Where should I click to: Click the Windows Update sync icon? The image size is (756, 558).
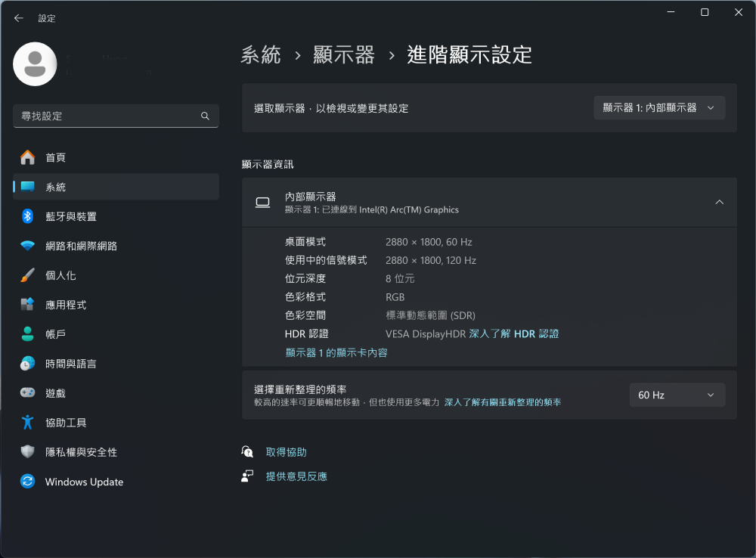tap(28, 482)
